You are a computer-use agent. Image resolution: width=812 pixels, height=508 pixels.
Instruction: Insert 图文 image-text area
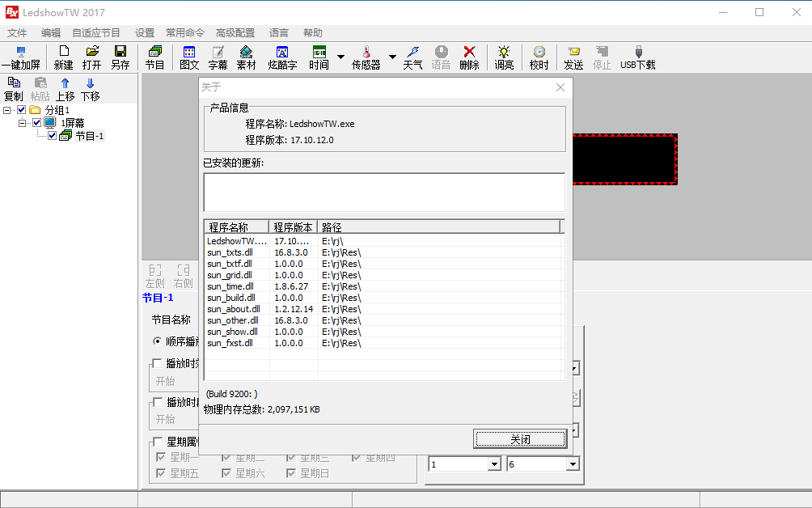coord(189,57)
